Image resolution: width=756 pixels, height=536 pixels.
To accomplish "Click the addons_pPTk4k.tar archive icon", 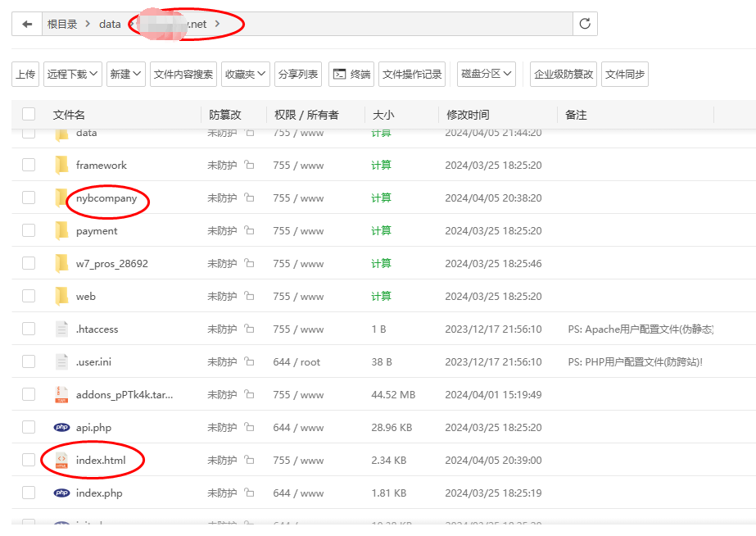I will coord(61,395).
